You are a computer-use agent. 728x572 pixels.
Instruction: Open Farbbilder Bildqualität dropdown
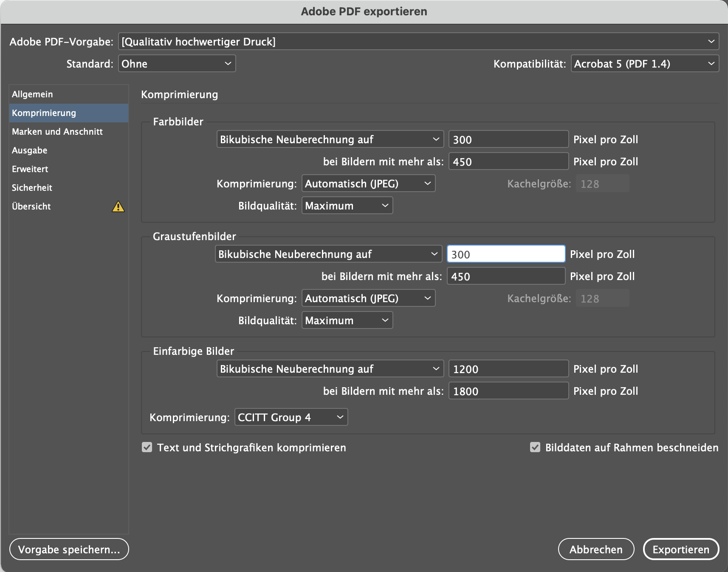[347, 206]
